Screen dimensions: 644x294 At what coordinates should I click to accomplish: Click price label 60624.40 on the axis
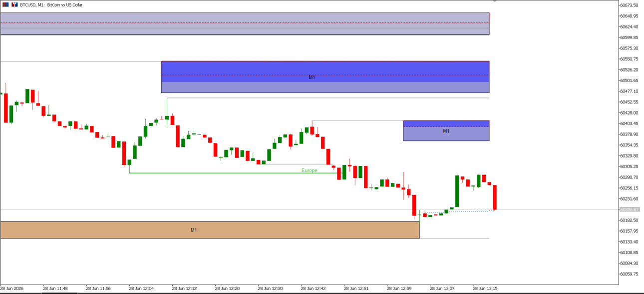pos(629,26)
